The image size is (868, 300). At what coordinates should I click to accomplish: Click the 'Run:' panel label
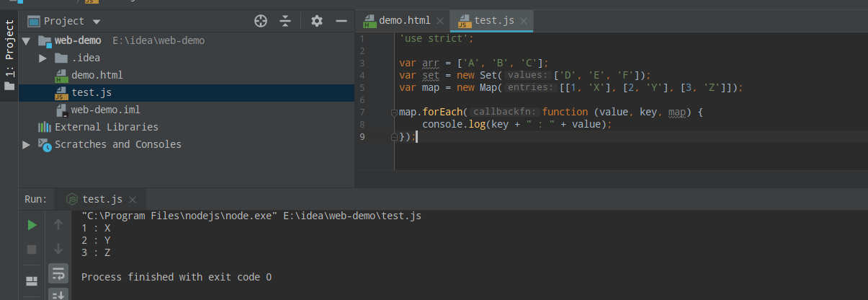[x=35, y=199]
